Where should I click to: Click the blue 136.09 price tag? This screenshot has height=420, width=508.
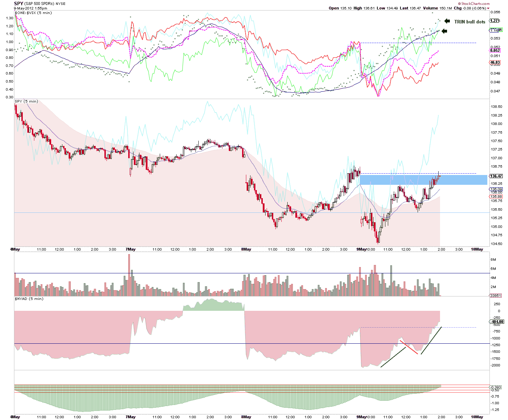pos(496,189)
